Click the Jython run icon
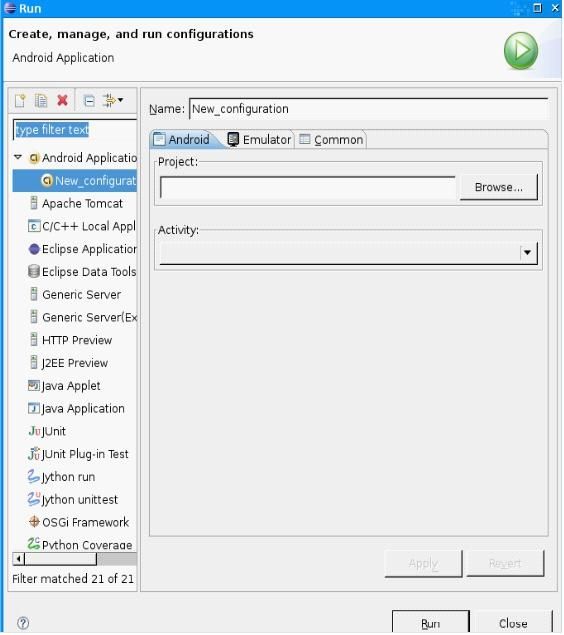The height and width of the screenshot is (635, 564). point(34,476)
